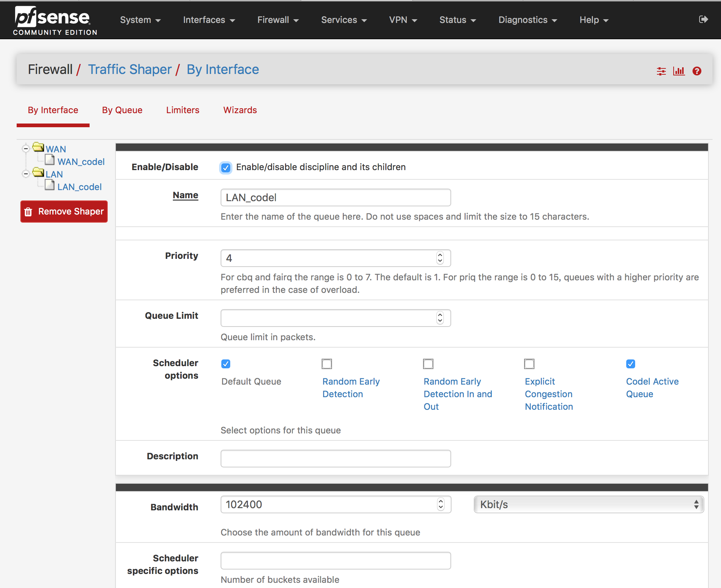Open the traffic shaper settings sliders icon

[661, 71]
